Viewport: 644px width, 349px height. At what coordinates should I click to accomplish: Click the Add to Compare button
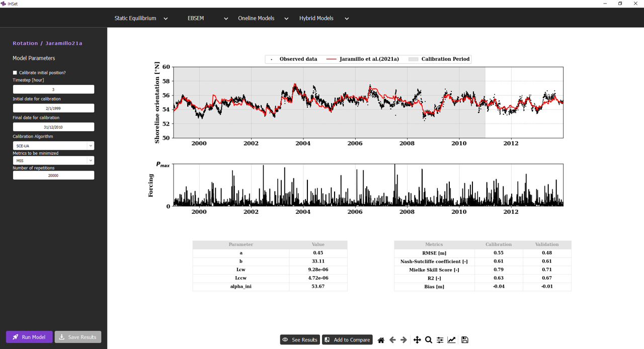pyautogui.click(x=347, y=340)
